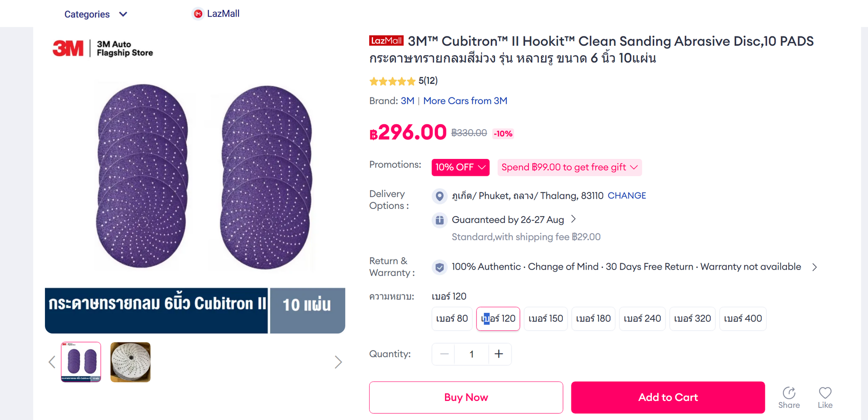Screen dimensions: 868x420
Task: Select the white sanding disc thumbnail
Action: click(x=131, y=362)
